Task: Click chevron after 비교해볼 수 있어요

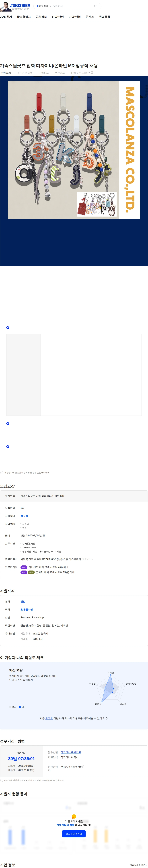Action: 107,718
